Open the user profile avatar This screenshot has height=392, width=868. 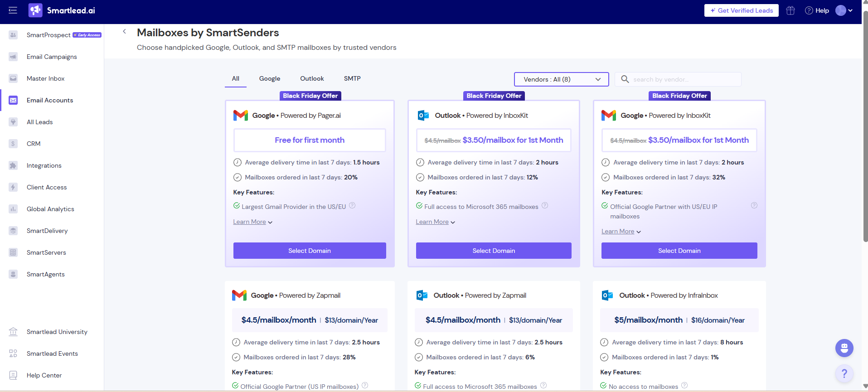point(841,10)
